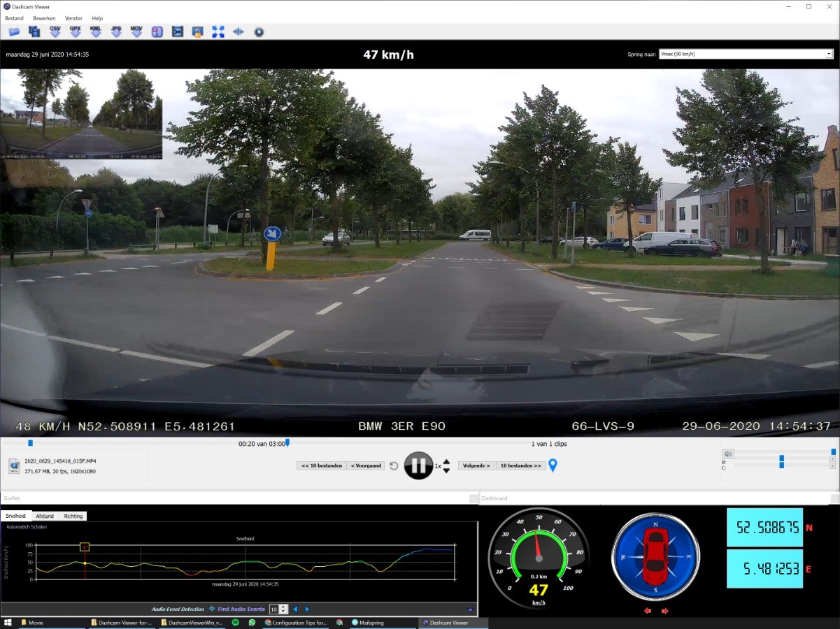Screen dimensions: 840x629
Task: Export frame as JPG
Action: click(116, 31)
